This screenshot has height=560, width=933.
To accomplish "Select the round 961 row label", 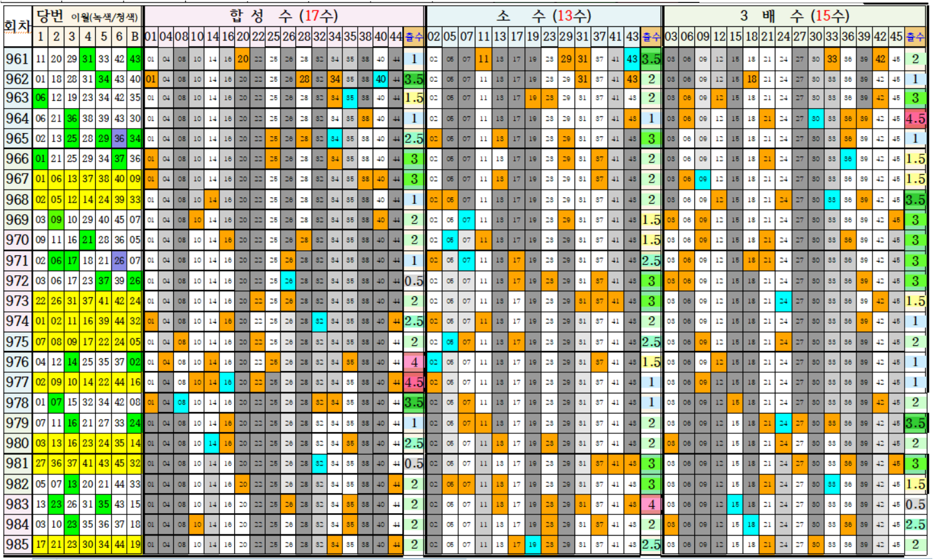I will coord(17,59).
